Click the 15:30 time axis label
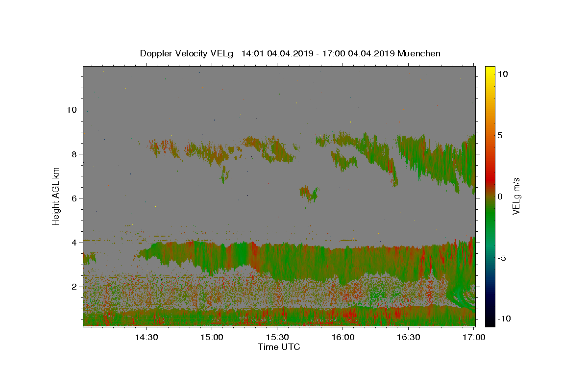The width and height of the screenshot is (588, 392). pyautogui.click(x=277, y=337)
